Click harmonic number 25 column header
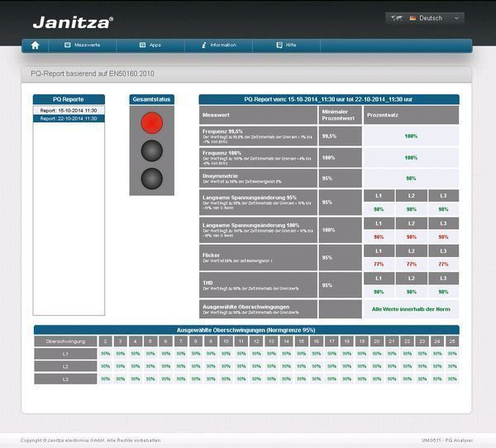Screen dimensions: 496x448 pyautogui.click(x=451, y=341)
